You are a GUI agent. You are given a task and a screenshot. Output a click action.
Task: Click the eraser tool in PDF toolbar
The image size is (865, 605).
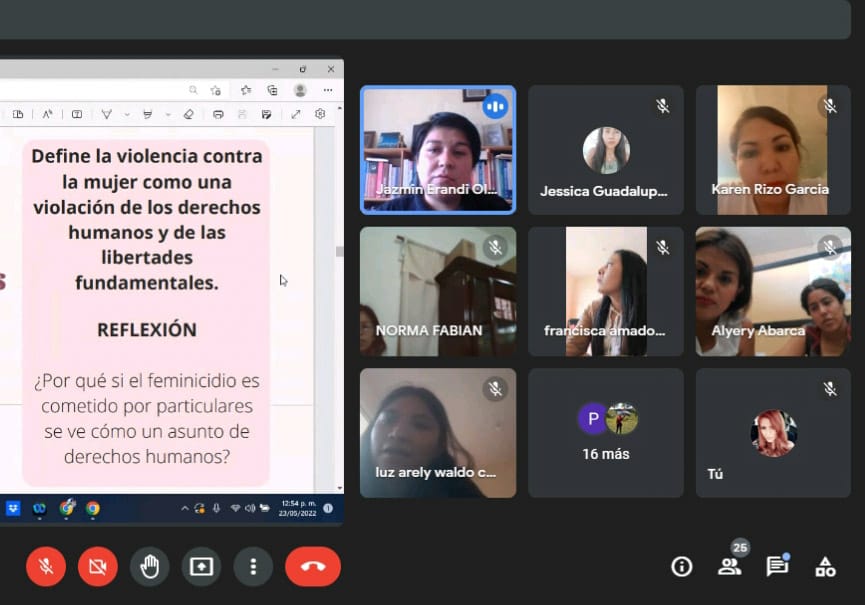189,114
